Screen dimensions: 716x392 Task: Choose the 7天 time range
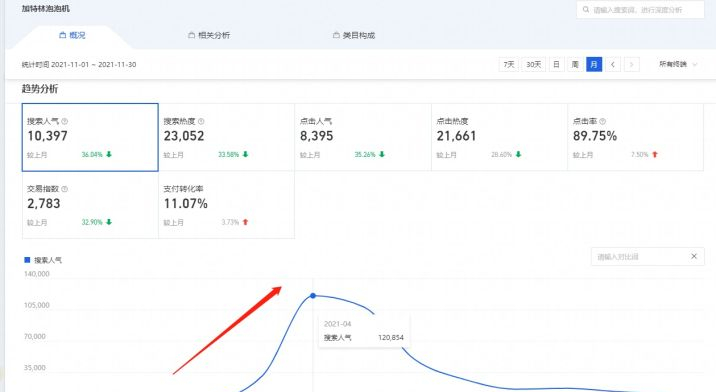click(x=509, y=64)
